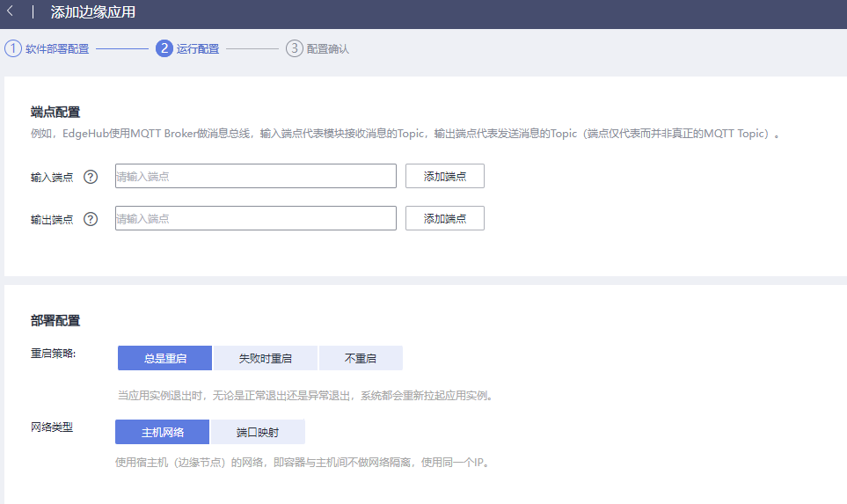
Task: Click the 端点配置 section heading
Action: click(x=55, y=113)
